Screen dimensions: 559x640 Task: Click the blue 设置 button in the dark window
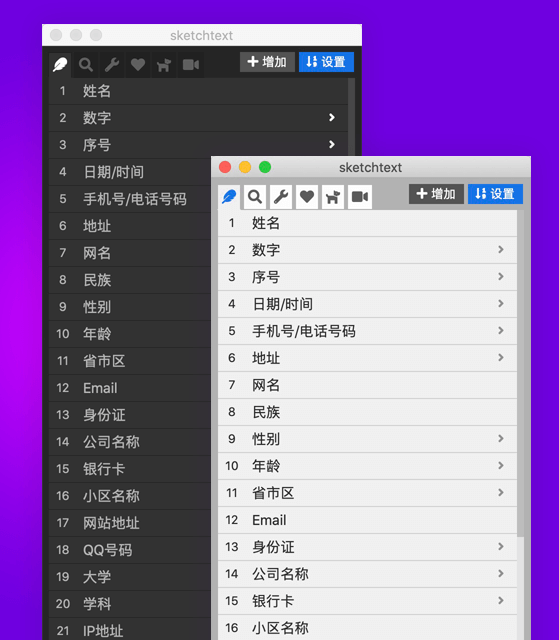[326, 62]
